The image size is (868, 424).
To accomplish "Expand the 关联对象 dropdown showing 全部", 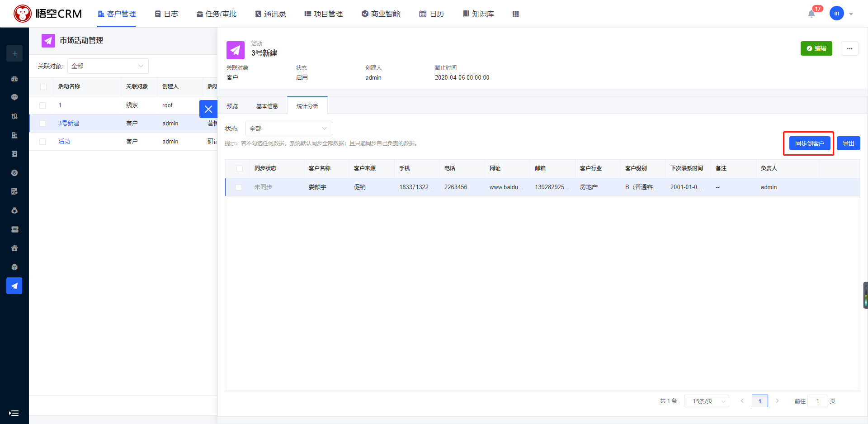I will (x=108, y=66).
